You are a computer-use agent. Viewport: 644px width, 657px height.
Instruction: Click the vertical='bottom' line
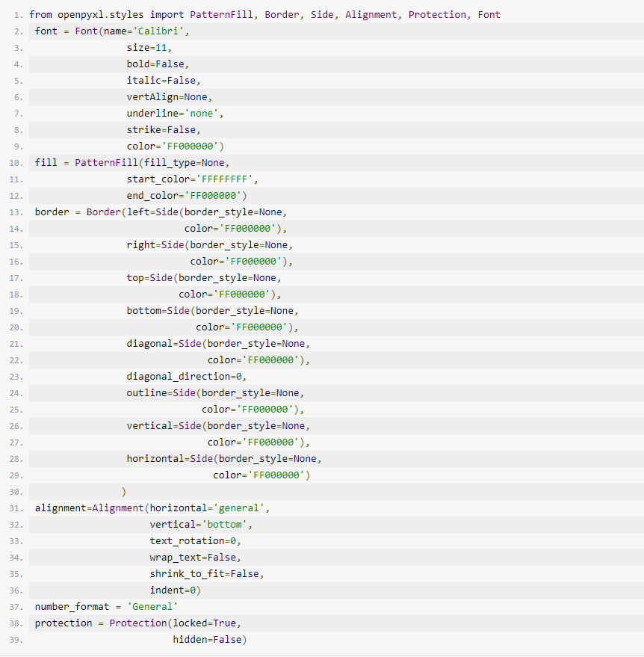coord(201,525)
